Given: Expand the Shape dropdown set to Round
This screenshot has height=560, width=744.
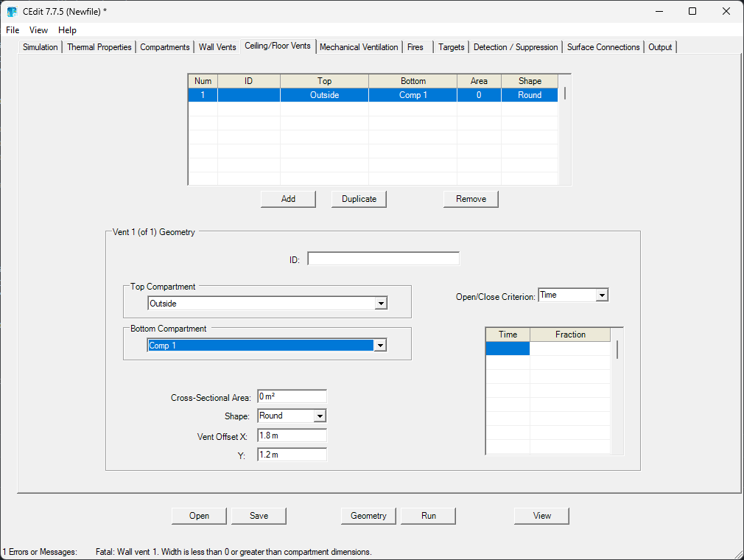Looking at the screenshot, I should click(x=319, y=416).
